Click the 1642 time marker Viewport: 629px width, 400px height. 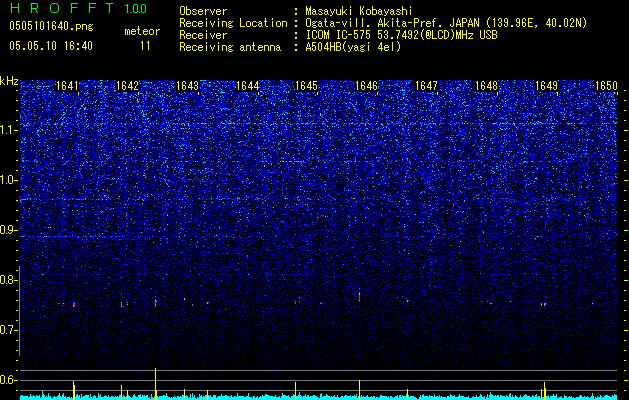[127, 86]
